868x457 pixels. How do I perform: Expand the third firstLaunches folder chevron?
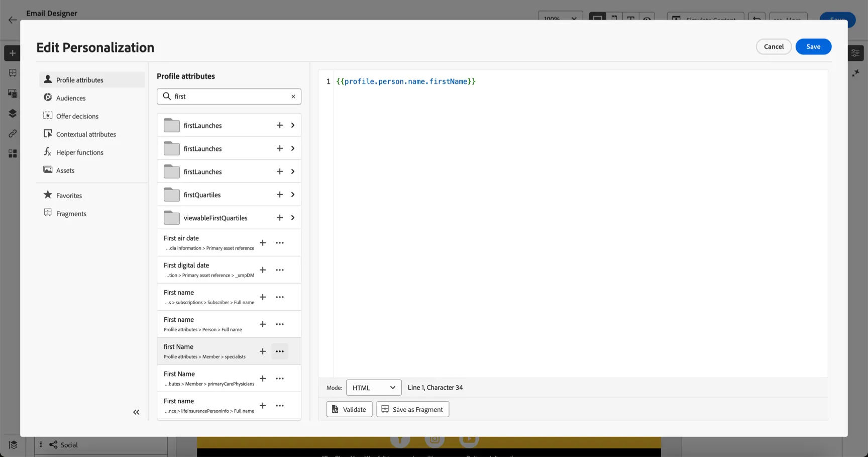point(293,171)
